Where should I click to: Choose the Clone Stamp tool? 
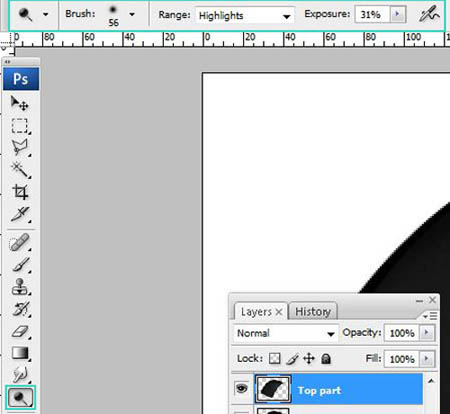click(20, 287)
